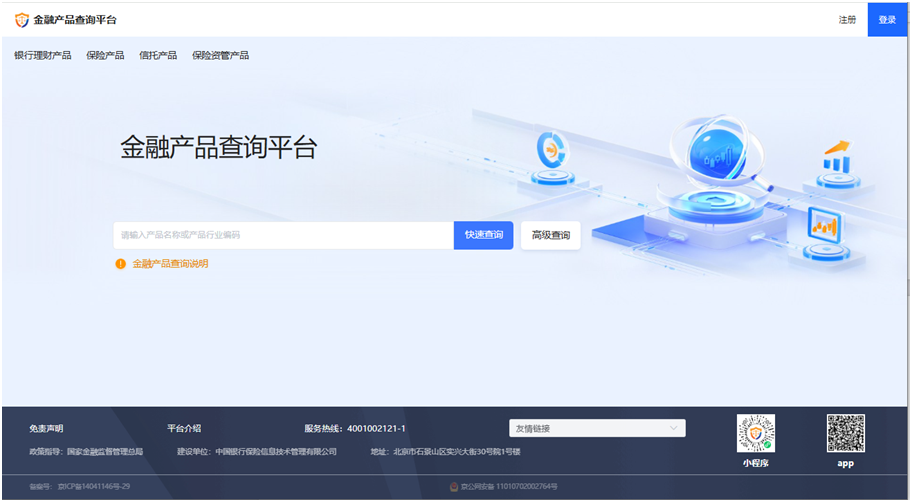Click the blue 快速查询 button
The width and height of the screenshot is (912, 502).
point(483,235)
